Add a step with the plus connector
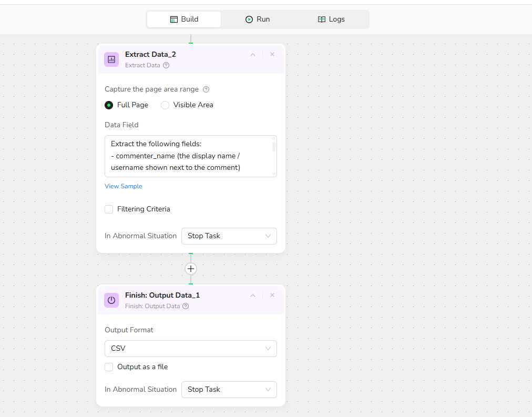Screen dimensions: 532x417 pyautogui.click(x=191, y=269)
